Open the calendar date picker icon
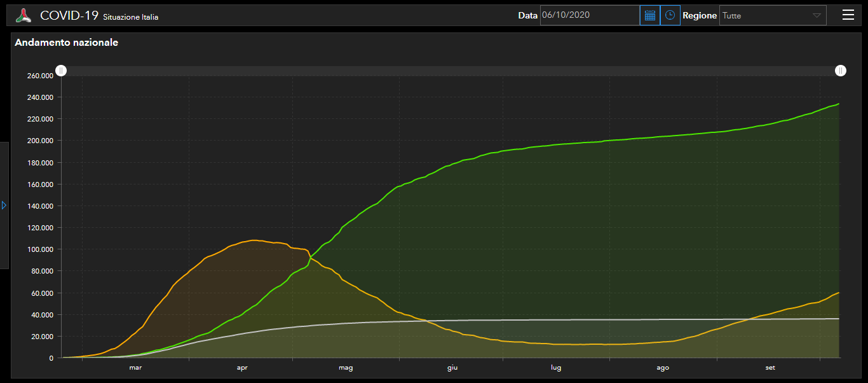This screenshot has height=383, width=868. click(x=649, y=15)
